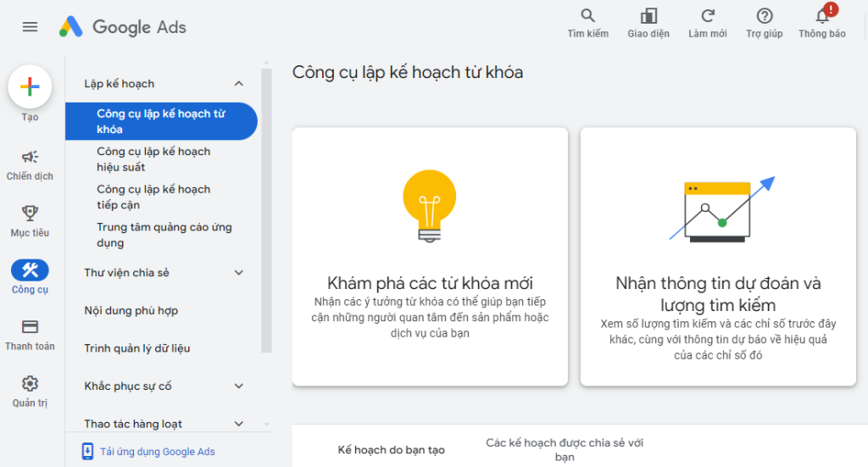Open the Quản trị admin section
The width and height of the screenshot is (868, 467).
[30, 384]
